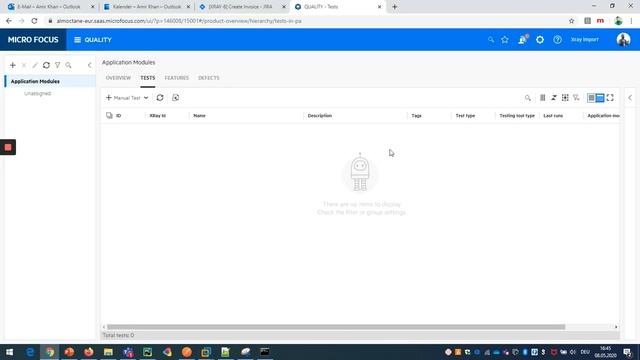Add a new Manual Test
Screen dimensions: 640x360
coord(123,98)
